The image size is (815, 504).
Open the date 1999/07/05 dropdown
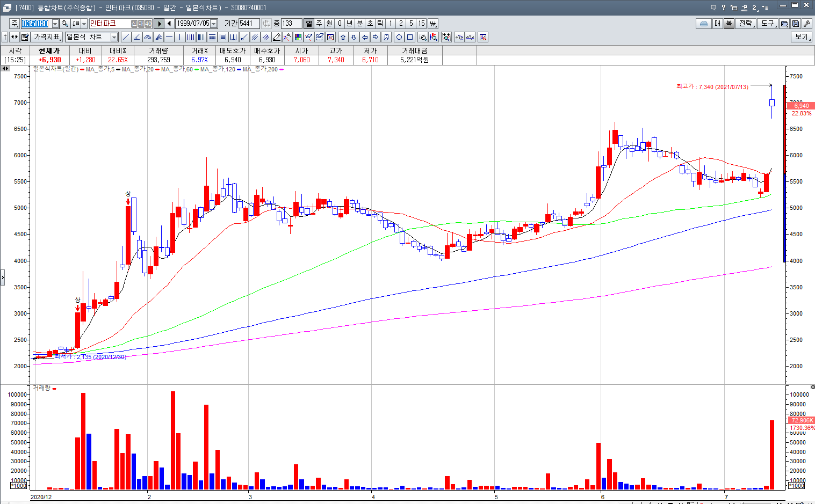pyautogui.click(x=214, y=24)
